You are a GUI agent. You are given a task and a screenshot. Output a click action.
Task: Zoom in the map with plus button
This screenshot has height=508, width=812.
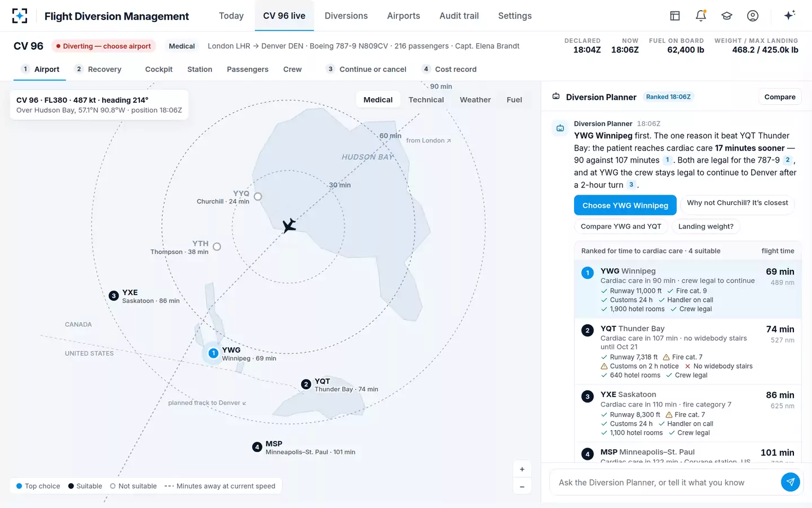click(x=522, y=469)
